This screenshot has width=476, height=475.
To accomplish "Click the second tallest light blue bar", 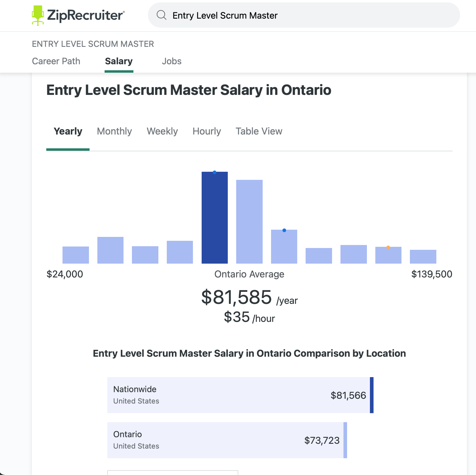I will click(249, 222).
